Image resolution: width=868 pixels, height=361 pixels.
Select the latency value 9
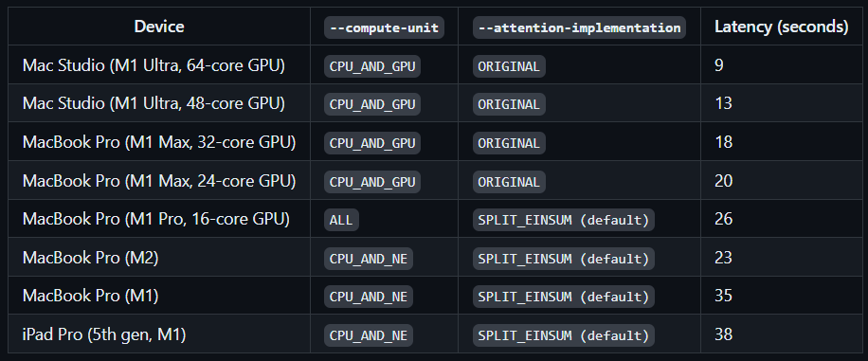(x=719, y=65)
